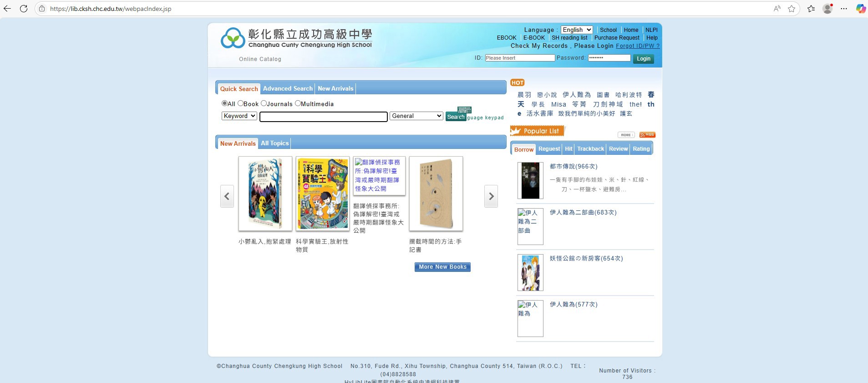868x383 pixels.
Task: Open the Copilot icon in browser toolbar
Action: [860, 9]
